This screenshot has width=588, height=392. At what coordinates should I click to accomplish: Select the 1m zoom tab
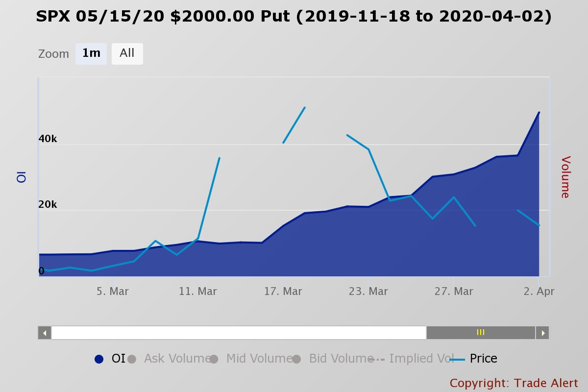[91, 53]
